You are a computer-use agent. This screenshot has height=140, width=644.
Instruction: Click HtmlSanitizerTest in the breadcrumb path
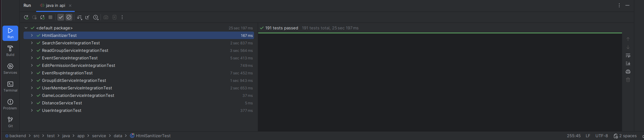[x=153, y=136]
